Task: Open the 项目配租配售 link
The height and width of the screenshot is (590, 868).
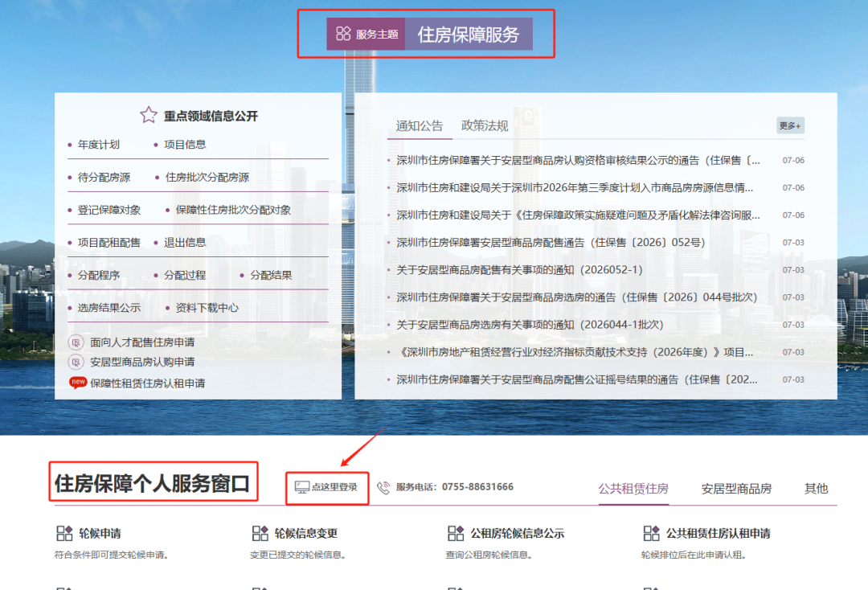Action: coord(109,243)
